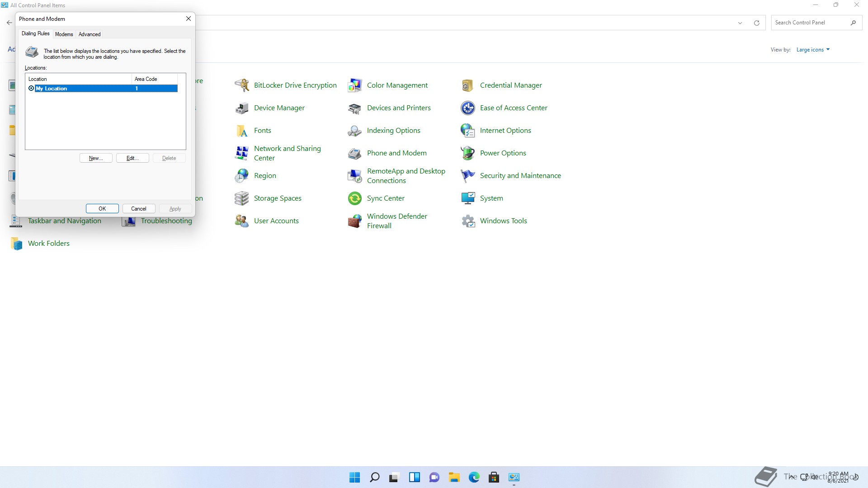This screenshot has width=868, height=488.
Task: Open Widgets from taskbar
Action: pyautogui.click(x=415, y=477)
